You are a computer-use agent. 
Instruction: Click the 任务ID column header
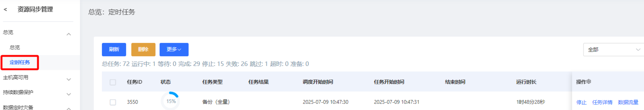(x=134, y=82)
